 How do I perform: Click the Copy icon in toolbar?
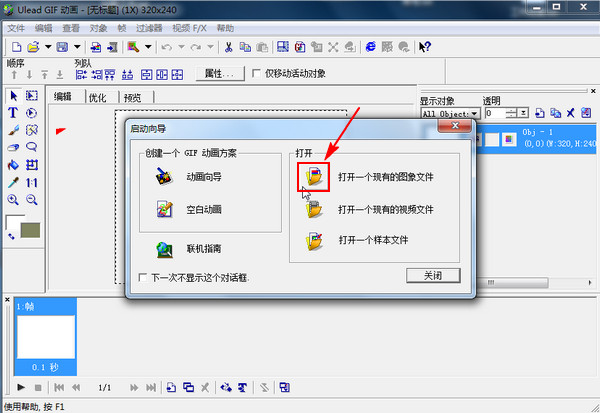[x=245, y=47]
